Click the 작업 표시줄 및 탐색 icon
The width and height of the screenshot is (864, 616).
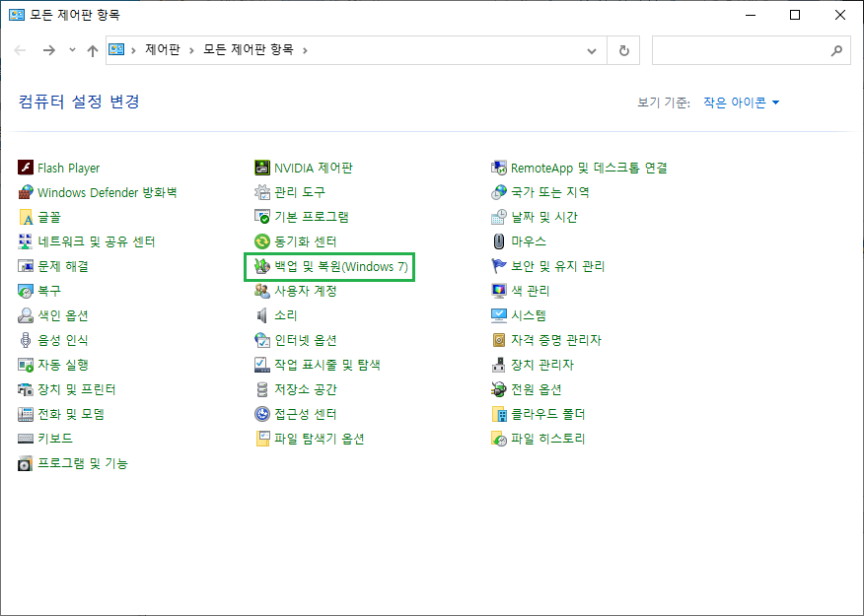[x=262, y=365]
